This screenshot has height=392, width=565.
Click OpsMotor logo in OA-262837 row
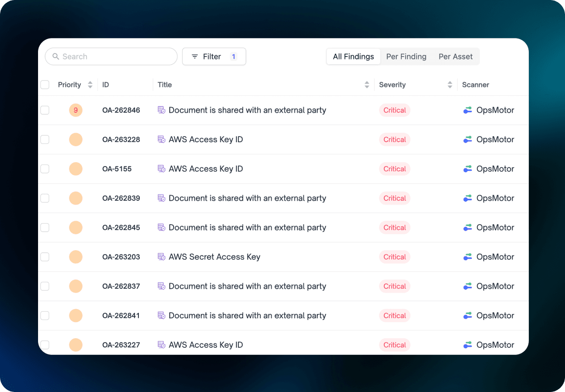[x=468, y=286]
